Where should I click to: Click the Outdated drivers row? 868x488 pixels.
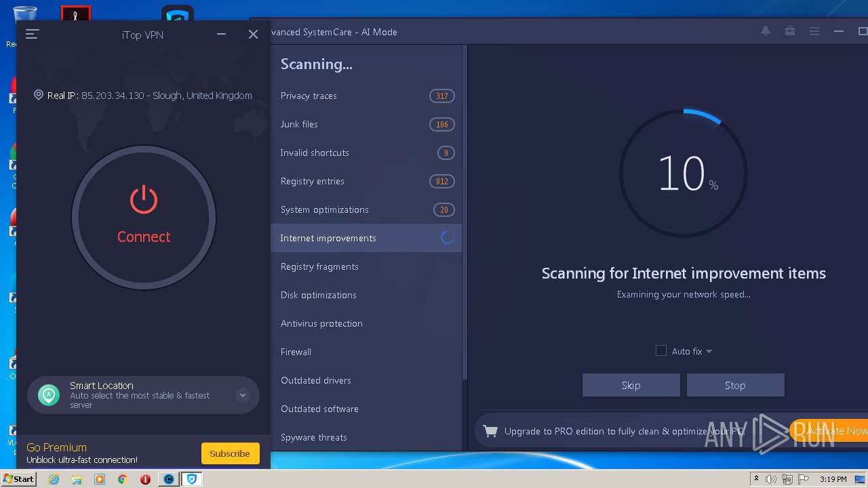point(366,380)
